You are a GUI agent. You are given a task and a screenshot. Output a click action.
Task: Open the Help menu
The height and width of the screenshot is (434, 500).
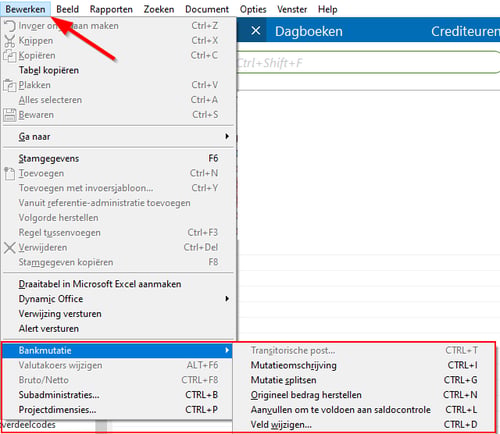click(x=327, y=9)
